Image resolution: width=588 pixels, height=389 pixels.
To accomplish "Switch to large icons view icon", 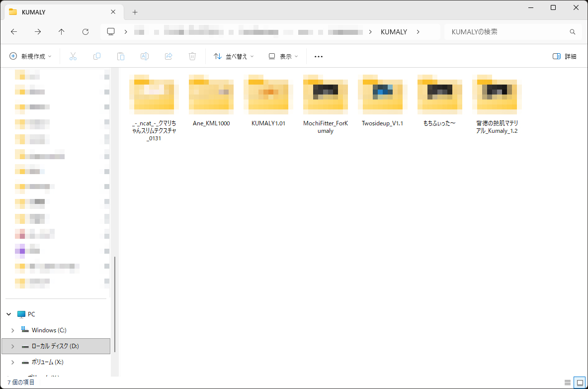I will pos(580,383).
